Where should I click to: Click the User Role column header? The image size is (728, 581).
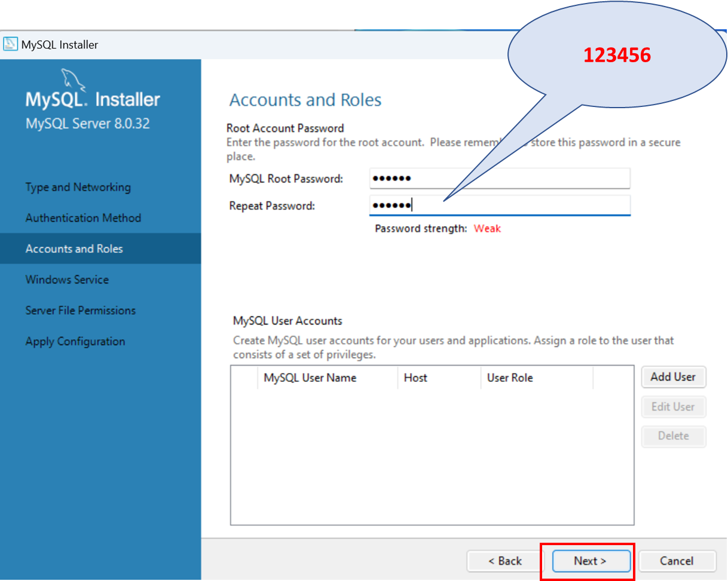pos(537,378)
